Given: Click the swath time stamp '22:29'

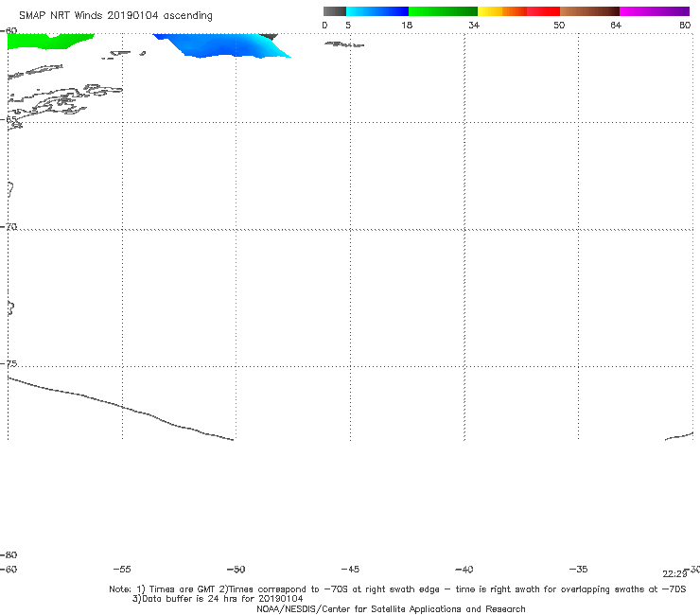Looking at the screenshot, I should [674, 574].
